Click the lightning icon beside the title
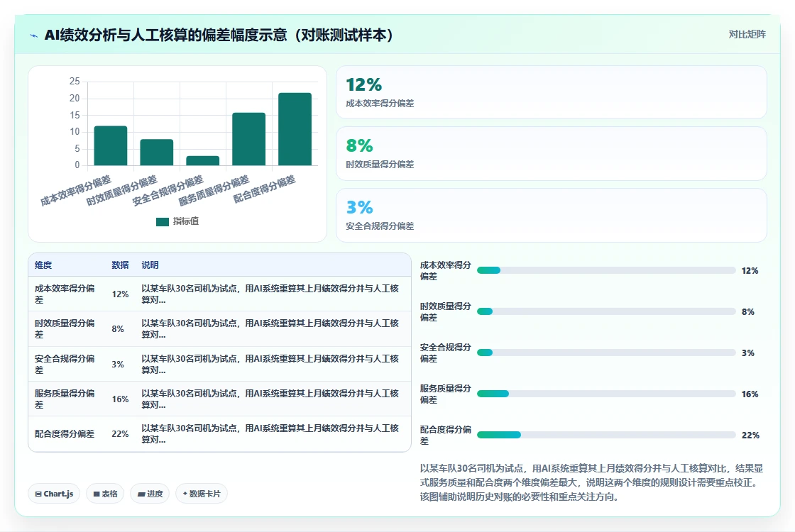This screenshot has height=532, width=795. tap(34, 35)
